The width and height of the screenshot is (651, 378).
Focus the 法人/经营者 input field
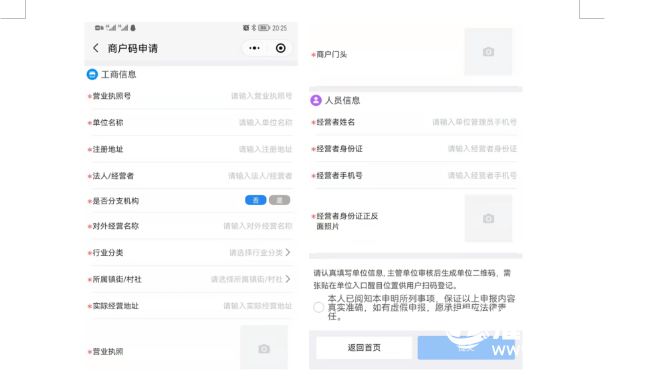coord(260,176)
